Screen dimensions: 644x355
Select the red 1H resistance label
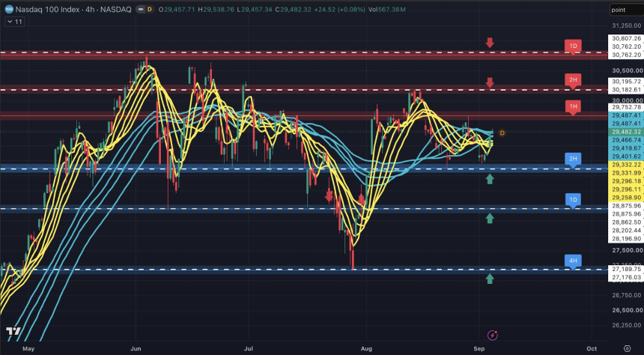click(573, 107)
